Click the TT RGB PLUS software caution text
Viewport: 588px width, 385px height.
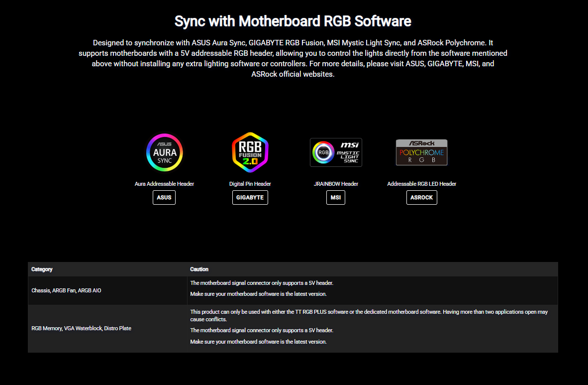coord(368,315)
